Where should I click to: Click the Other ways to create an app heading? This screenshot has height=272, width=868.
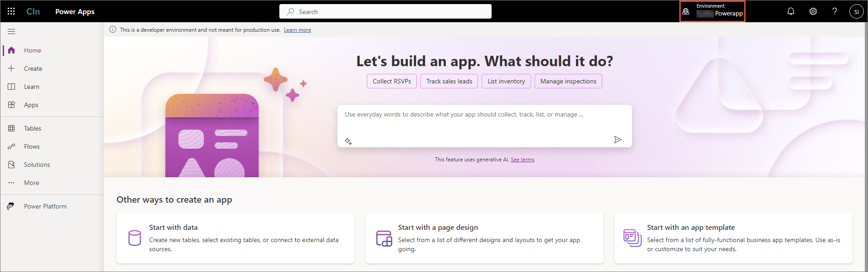point(174,200)
